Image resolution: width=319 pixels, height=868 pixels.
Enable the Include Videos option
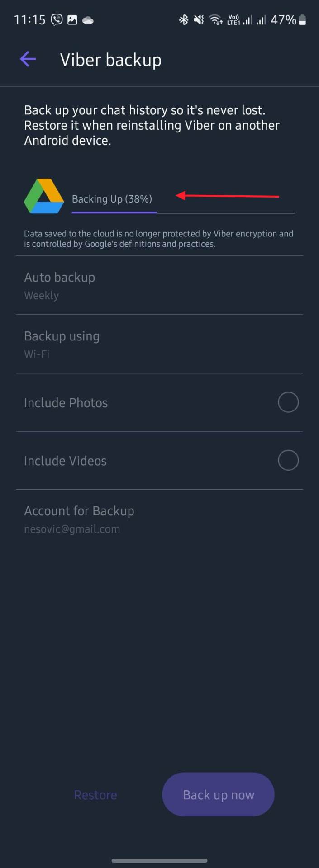pos(288,460)
